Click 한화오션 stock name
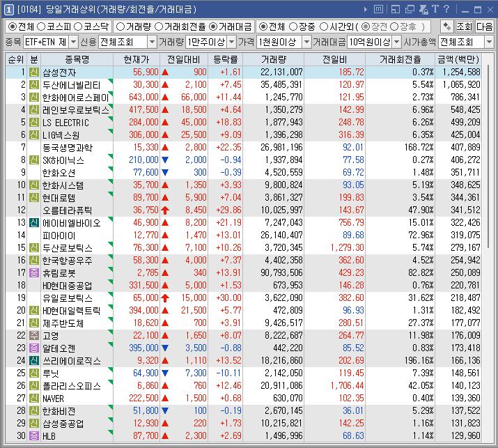The width and height of the screenshot is (498, 448). tap(59, 173)
